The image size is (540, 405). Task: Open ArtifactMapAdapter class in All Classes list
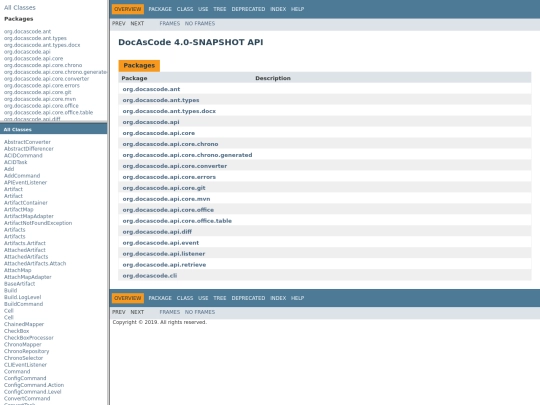pos(29,217)
